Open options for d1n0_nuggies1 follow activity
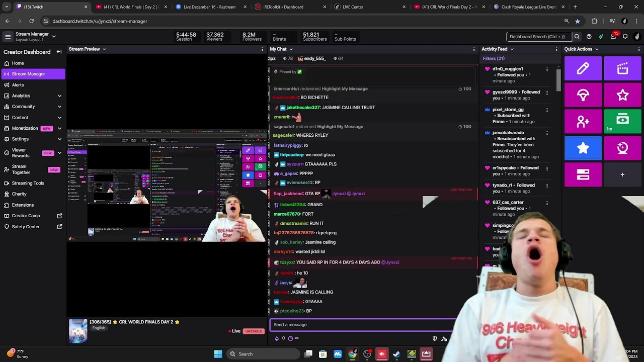The height and width of the screenshot is (362, 644). point(547,69)
